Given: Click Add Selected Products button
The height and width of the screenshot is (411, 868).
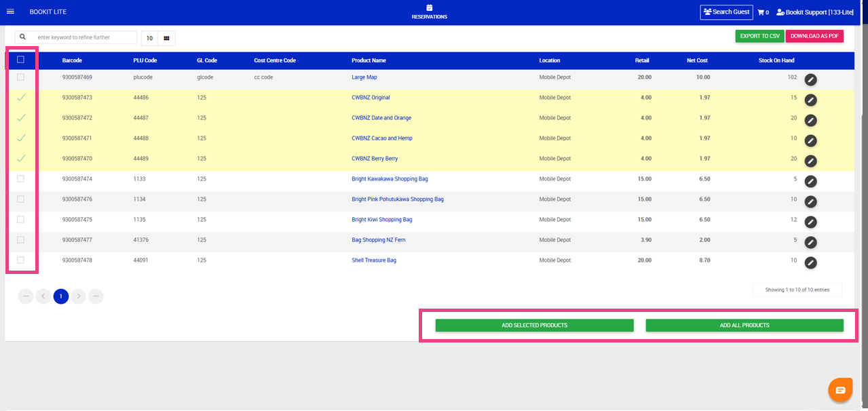Looking at the screenshot, I should pyautogui.click(x=534, y=326).
